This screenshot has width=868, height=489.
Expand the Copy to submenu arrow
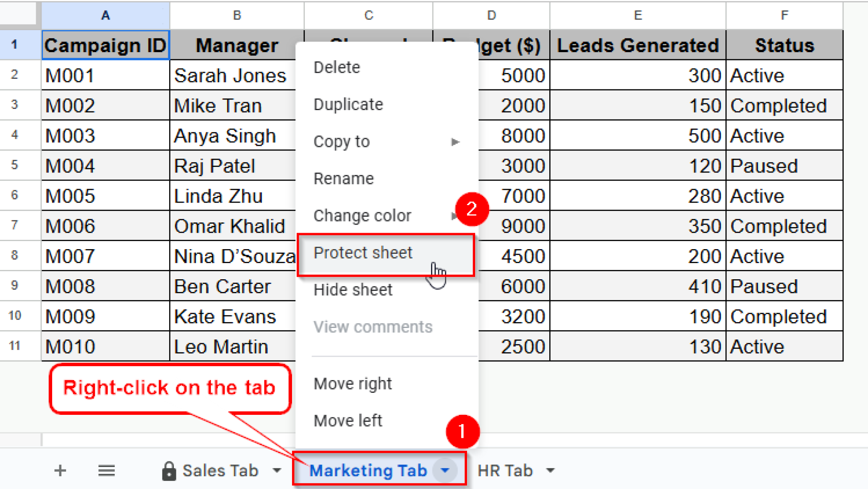click(x=455, y=142)
